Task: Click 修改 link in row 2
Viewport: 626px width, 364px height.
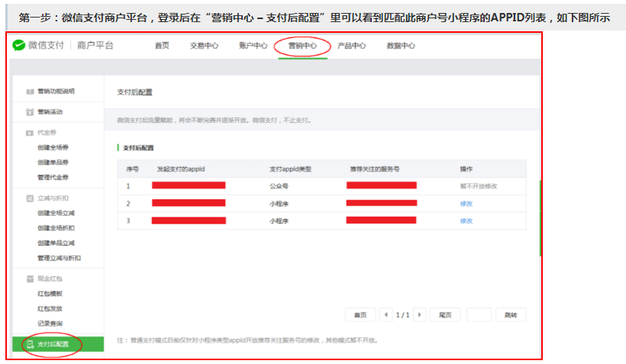Action: pos(466,204)
